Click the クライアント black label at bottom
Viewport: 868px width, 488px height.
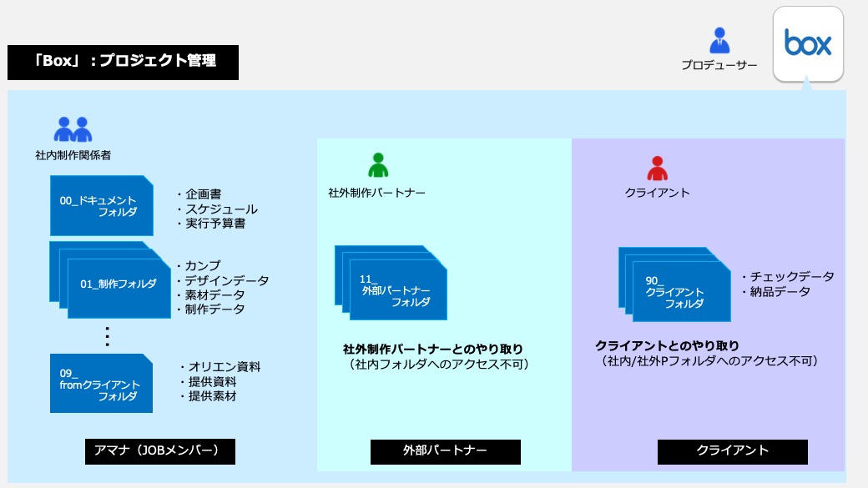pyautogui.click(x=733, y=451)
